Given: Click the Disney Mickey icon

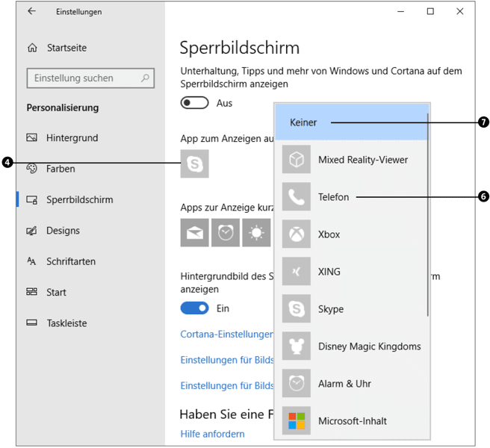Looking at the screenshot, I should [x=297, y=346].
